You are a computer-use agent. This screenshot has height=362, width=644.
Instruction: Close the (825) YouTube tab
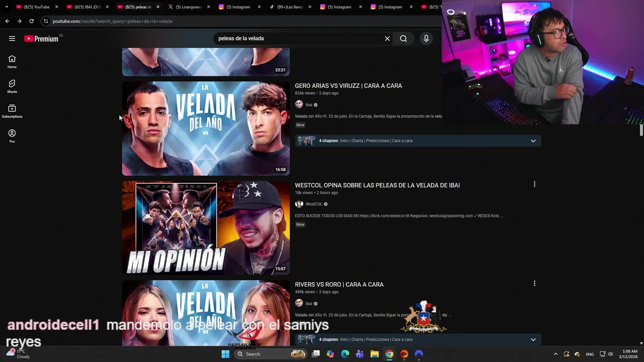point(56,7)
